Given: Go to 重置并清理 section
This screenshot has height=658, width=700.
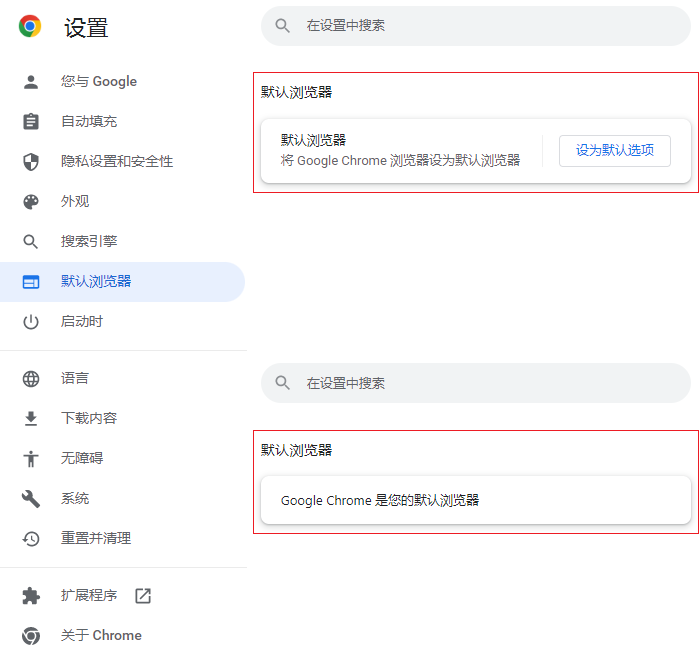Looking at the screenshot, I should point(122,538).
